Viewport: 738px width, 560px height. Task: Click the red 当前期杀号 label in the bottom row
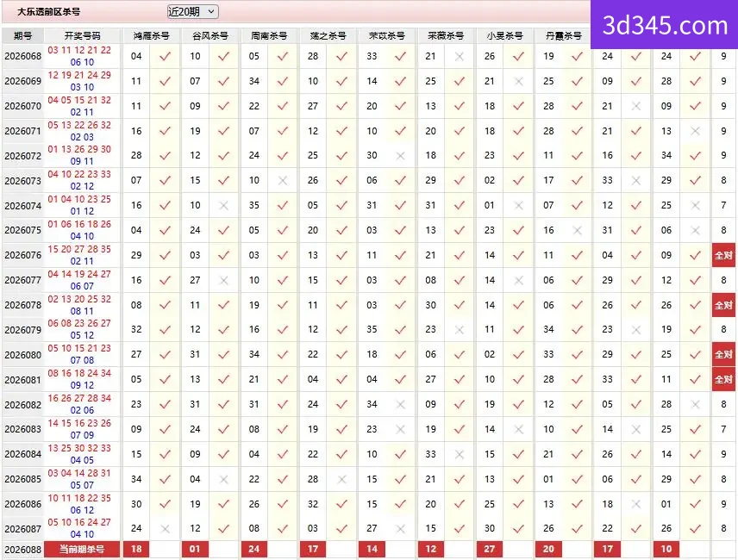coord(83,549)
